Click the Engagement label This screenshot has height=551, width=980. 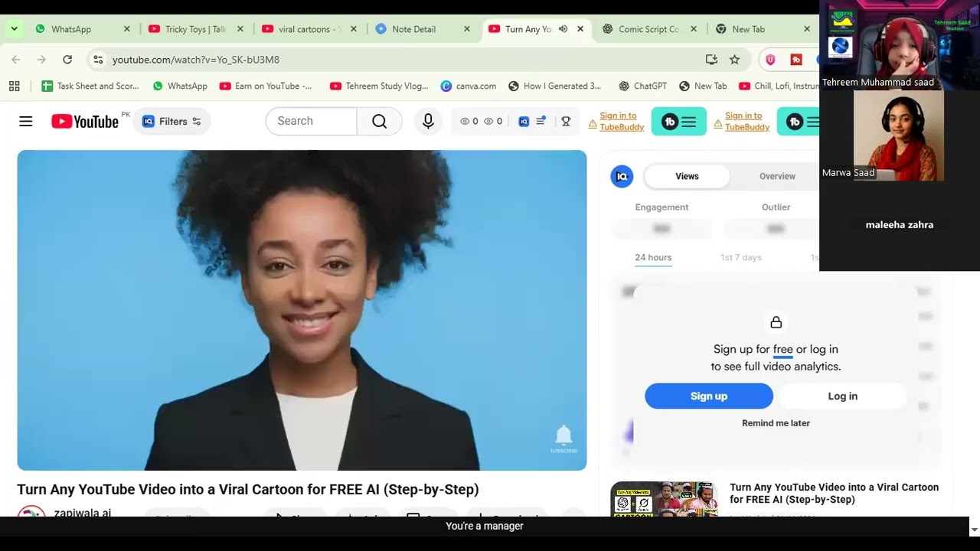point(661,207)
